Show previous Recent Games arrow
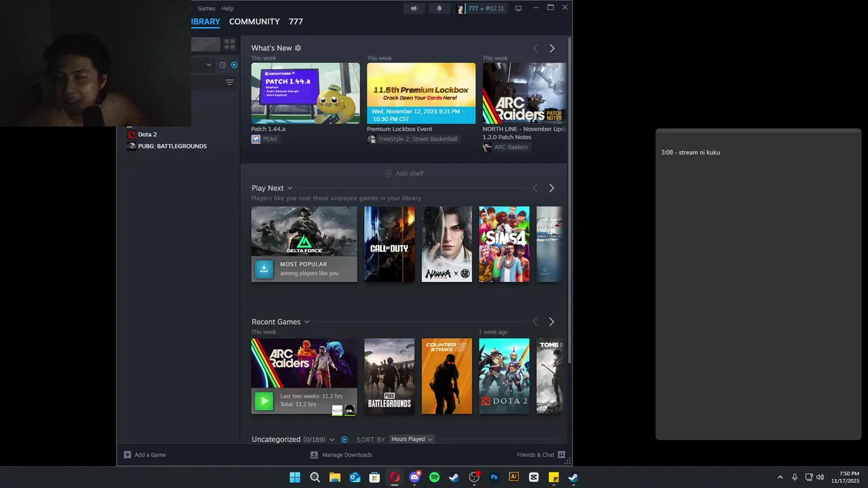 (535, 322)
